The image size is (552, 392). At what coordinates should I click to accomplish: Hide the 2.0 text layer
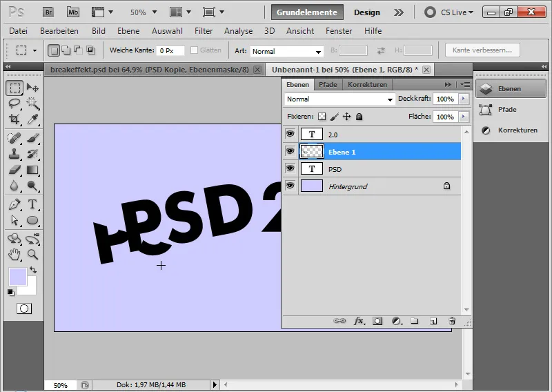click(x=290, y=134)
